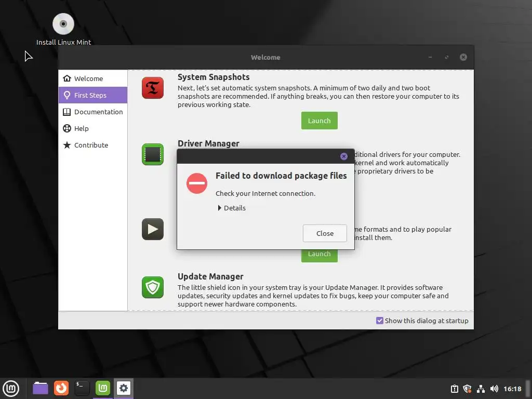Open the clock showing 16:18
Image resolution: width=532 pixels, height=399 pixels.
tap(512, 389)
